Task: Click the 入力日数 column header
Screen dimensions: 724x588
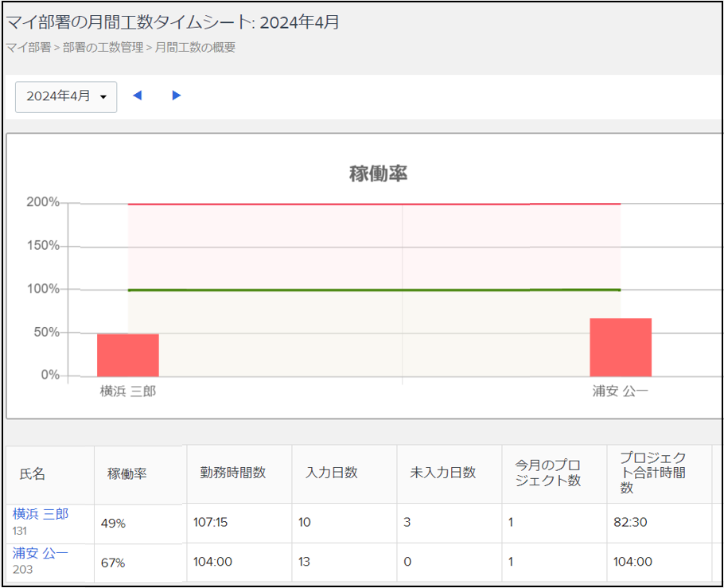Action: pyautogui.click(x=332, y=473)
